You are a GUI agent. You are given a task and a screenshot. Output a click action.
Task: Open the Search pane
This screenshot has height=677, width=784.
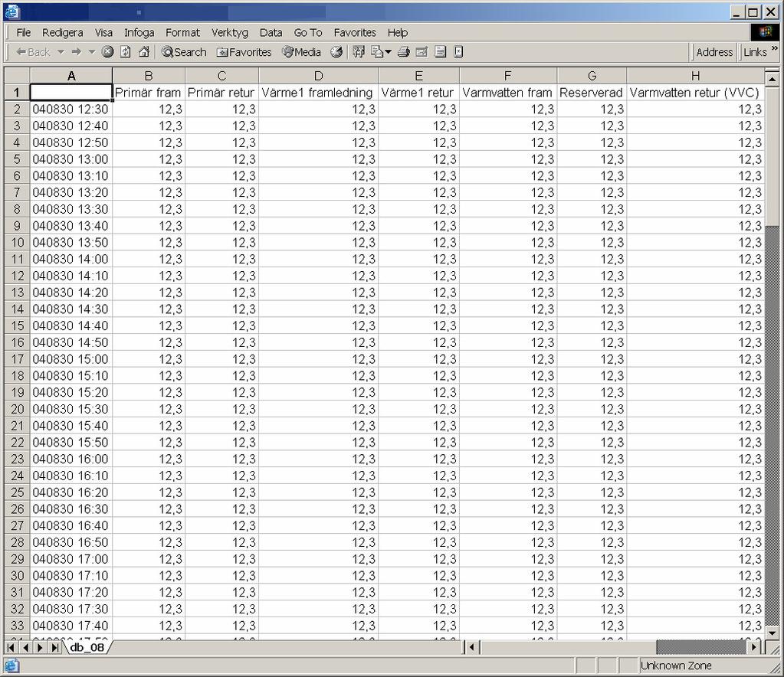click(183, 52)
